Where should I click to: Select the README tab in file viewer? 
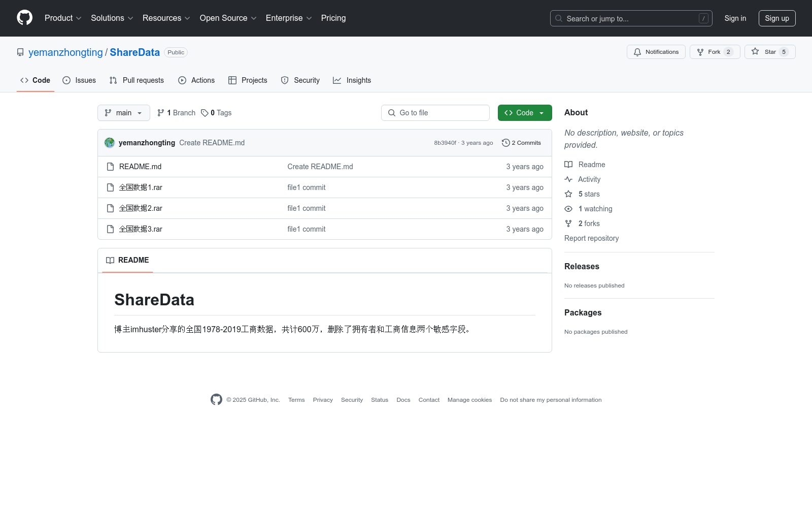tap(127, 260)
